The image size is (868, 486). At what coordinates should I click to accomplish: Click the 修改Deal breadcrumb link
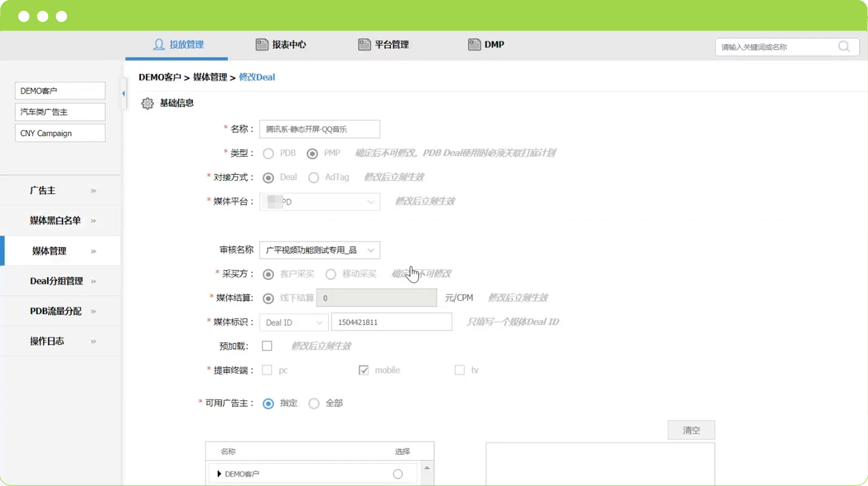[x=257, y=77]
